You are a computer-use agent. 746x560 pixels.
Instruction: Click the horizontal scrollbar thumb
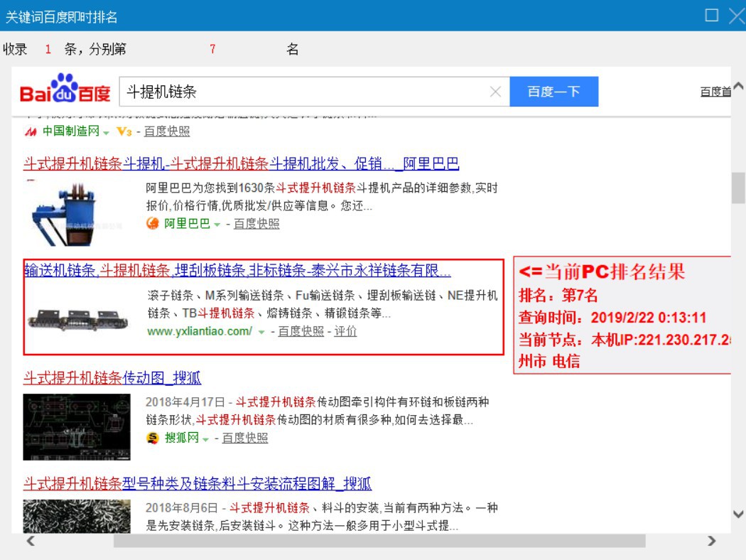(x=379, y=541)
